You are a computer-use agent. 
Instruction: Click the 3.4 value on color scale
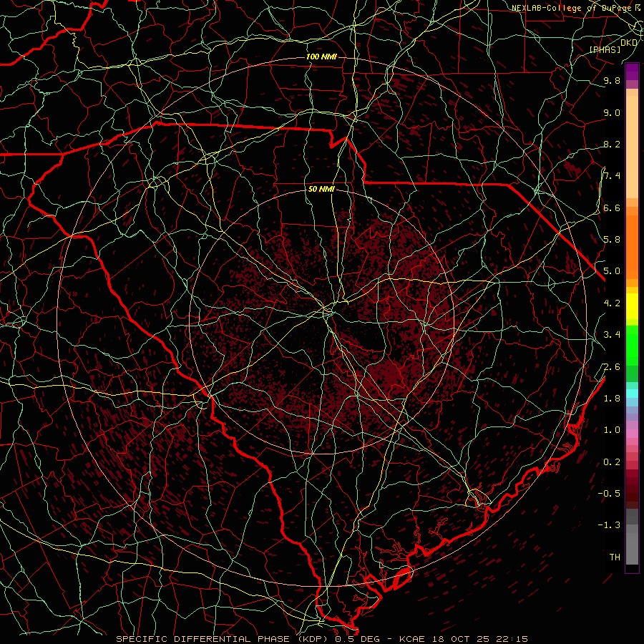click(612, 335)
